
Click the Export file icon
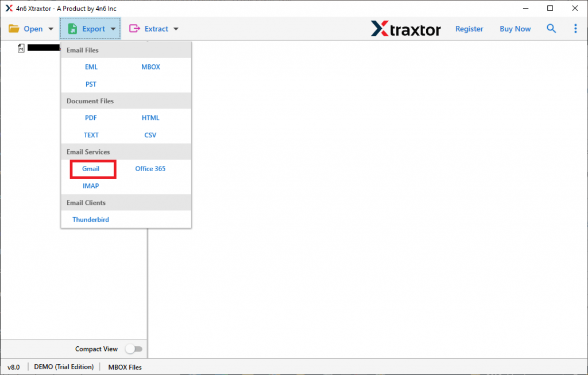click(73, 29)
